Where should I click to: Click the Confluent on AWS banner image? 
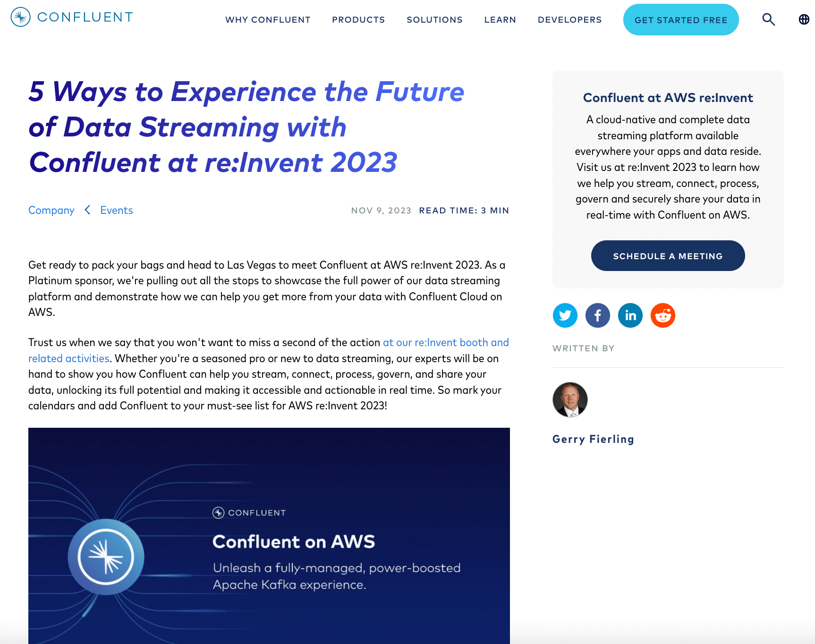point(269,536)
